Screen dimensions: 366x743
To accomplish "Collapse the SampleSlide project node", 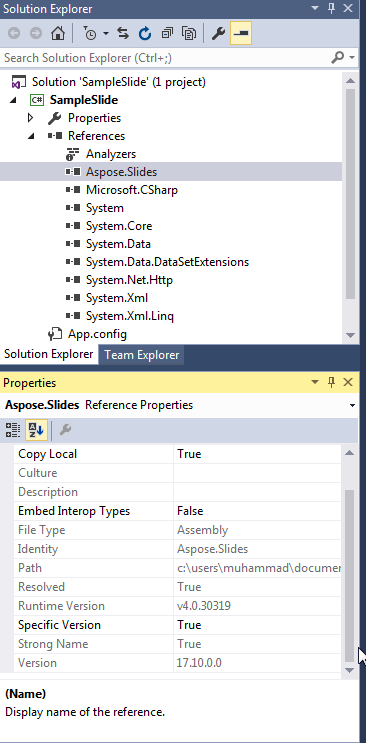I will [x=13, y=100].
